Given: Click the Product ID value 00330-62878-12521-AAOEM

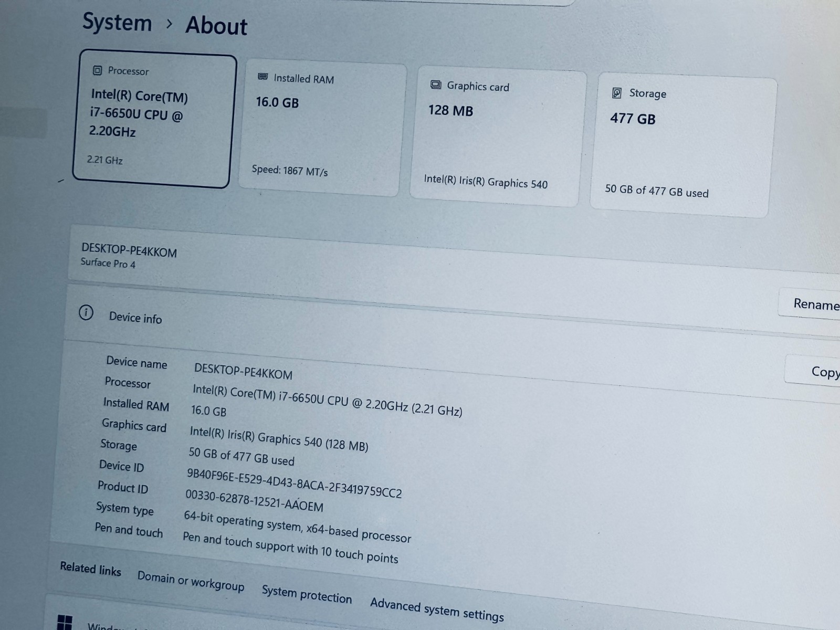Looking at the screenshot, I should pos(254,500).
